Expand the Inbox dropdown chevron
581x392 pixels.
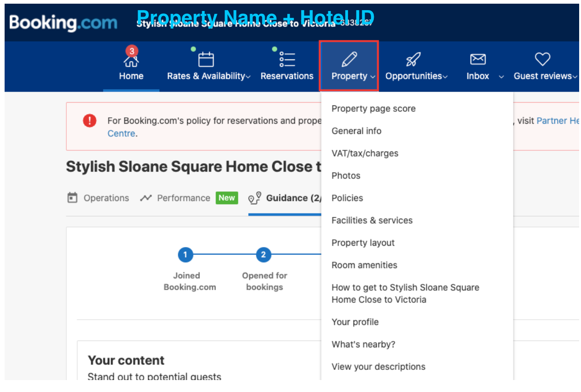[x=501, y=77]
